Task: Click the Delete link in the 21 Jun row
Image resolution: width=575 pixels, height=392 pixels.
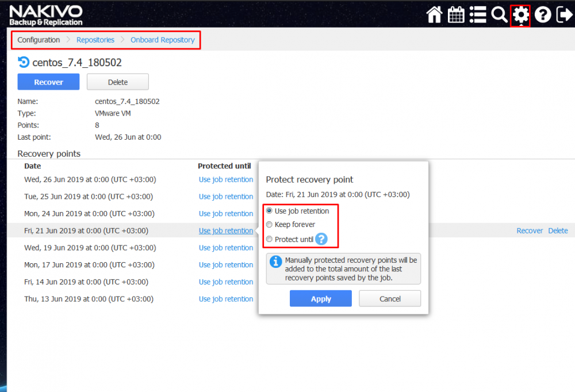Action: pyautogui.click(x=558, y=230)
